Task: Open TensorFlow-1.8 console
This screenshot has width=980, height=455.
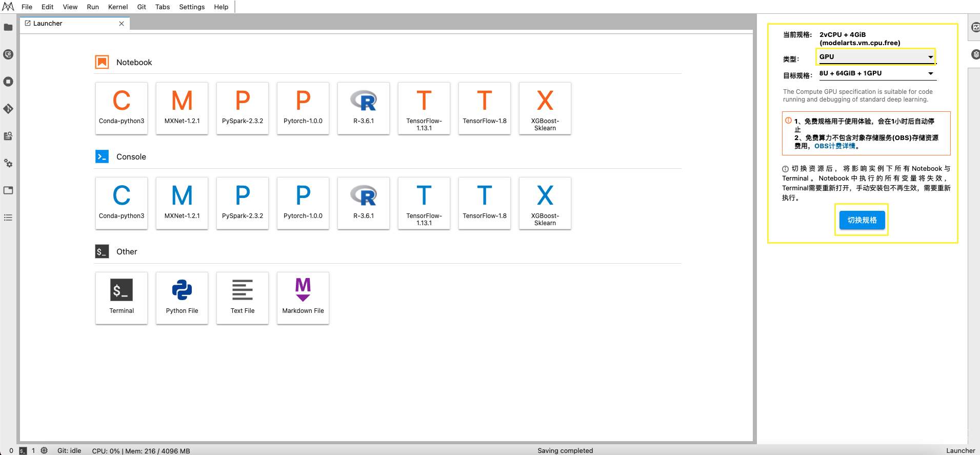Action: [485, 203]
